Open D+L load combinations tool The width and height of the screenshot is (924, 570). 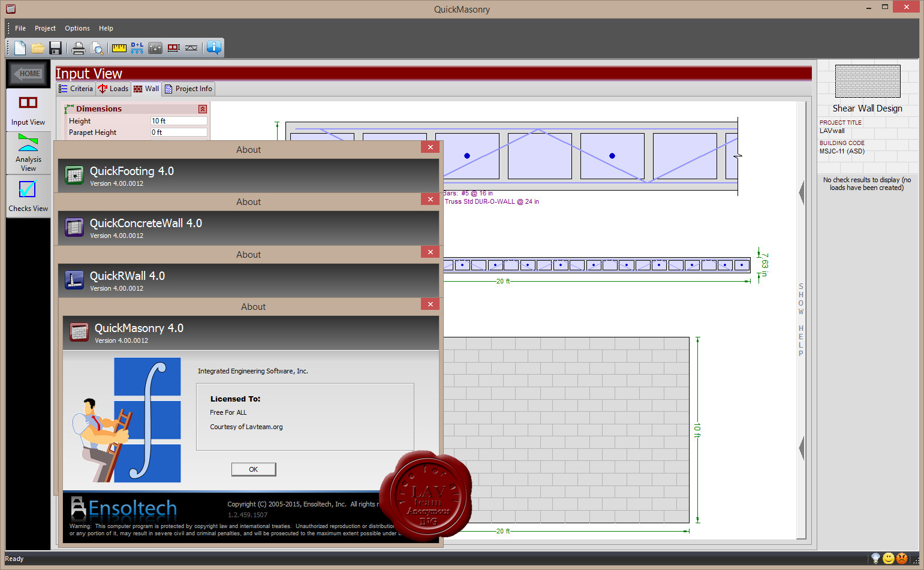point(137,48)
